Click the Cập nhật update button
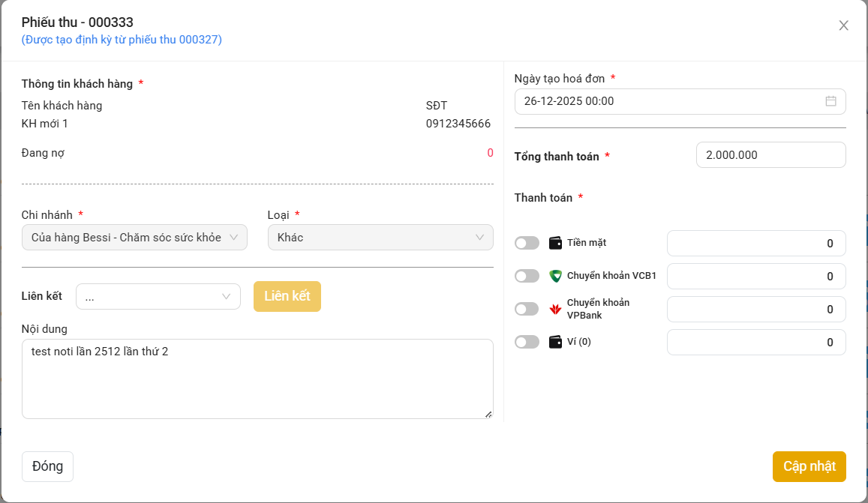Image resolution: width=868 pixels, height=503 pixels. point(809,466)
